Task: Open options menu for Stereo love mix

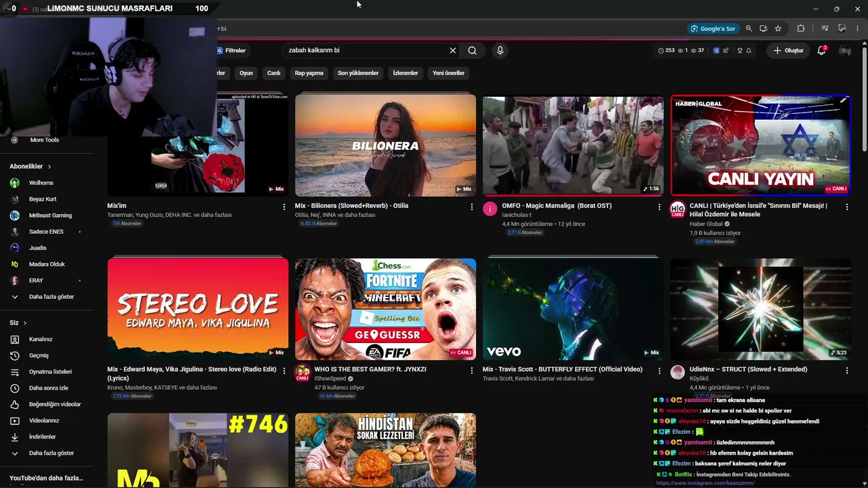Action: (x=284, y=371)
